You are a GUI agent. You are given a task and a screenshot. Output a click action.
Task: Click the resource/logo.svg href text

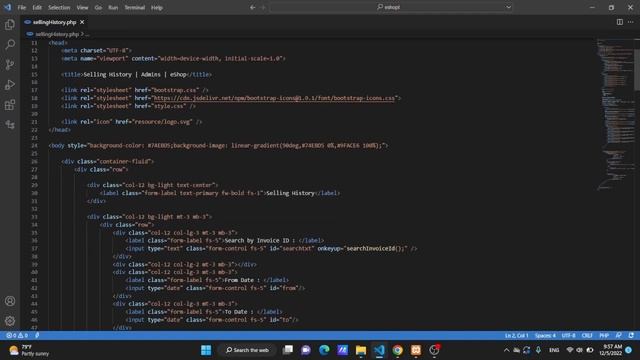point(162,122)
